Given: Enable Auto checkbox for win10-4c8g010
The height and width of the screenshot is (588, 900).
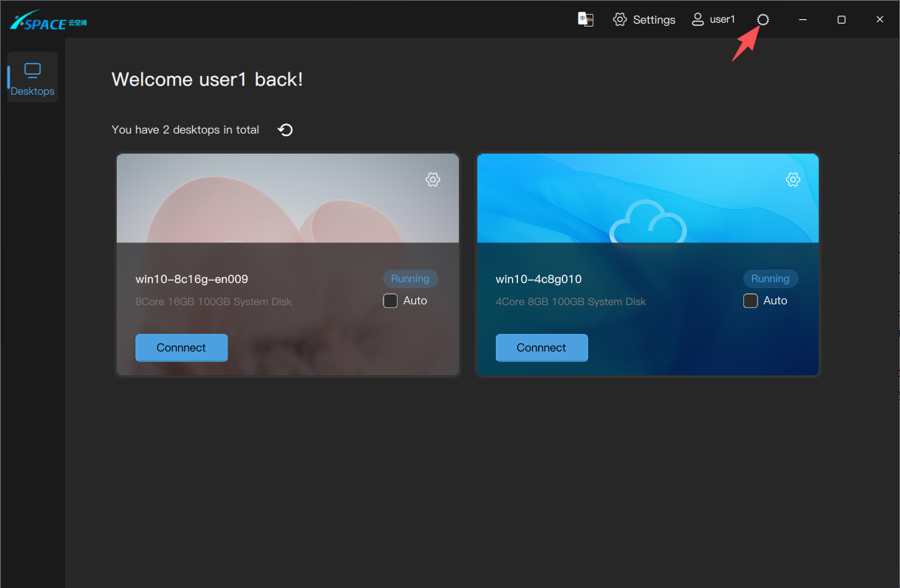Looking at the screenshot, I should click(x=750, y=301).
